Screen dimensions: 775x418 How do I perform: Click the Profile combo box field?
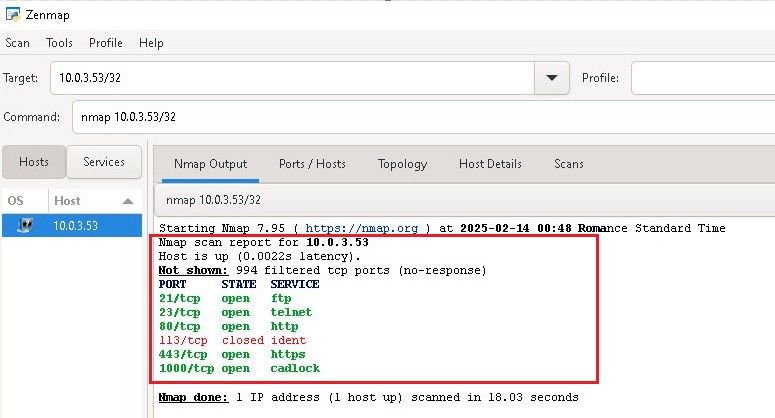click(703, 78)
